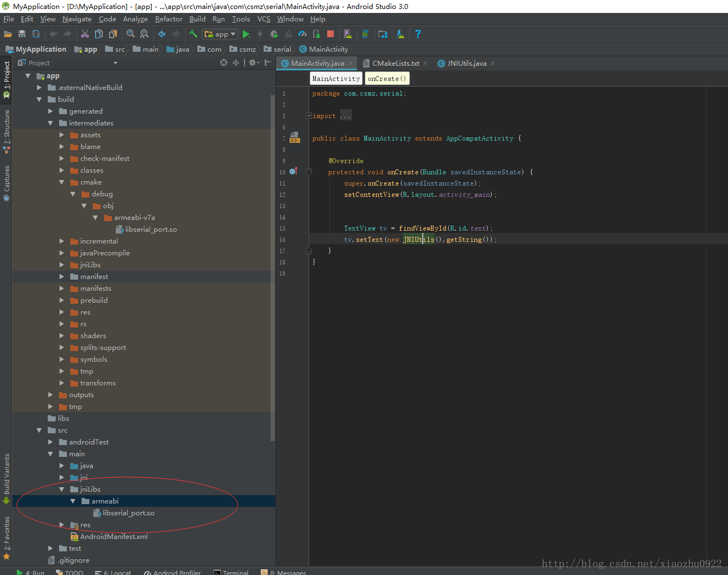The height and width of the screenshot is (575, 728).
Task: Navigate Back with blue arrow icon
Action: point(162,34)
